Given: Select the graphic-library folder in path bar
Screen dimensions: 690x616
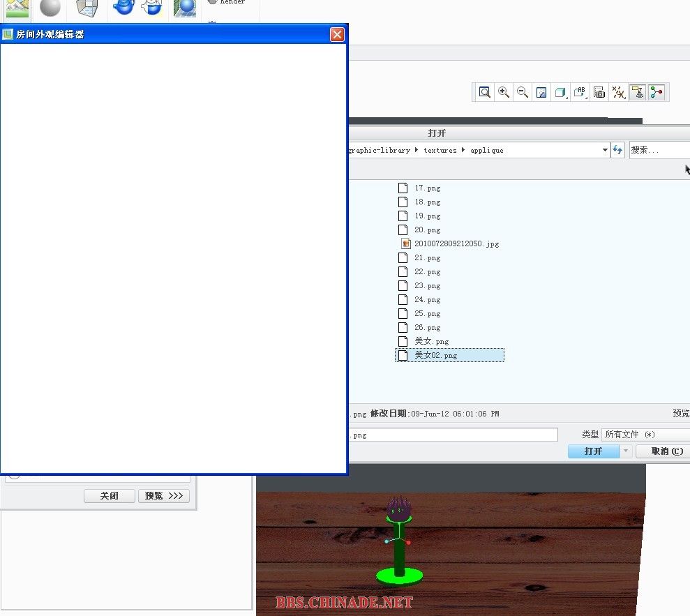Looking at the screenshot, I should coord(380,150).
